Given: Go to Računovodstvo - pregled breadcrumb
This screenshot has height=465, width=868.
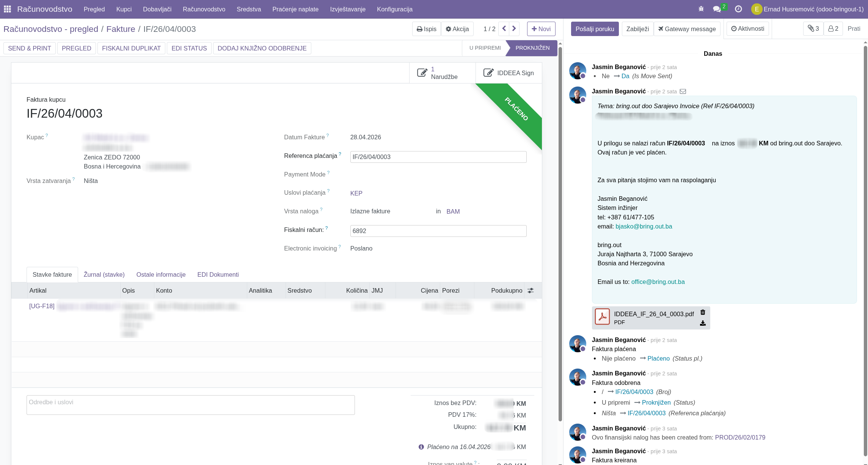Looking at the screenshot, I should coord(51,29).
